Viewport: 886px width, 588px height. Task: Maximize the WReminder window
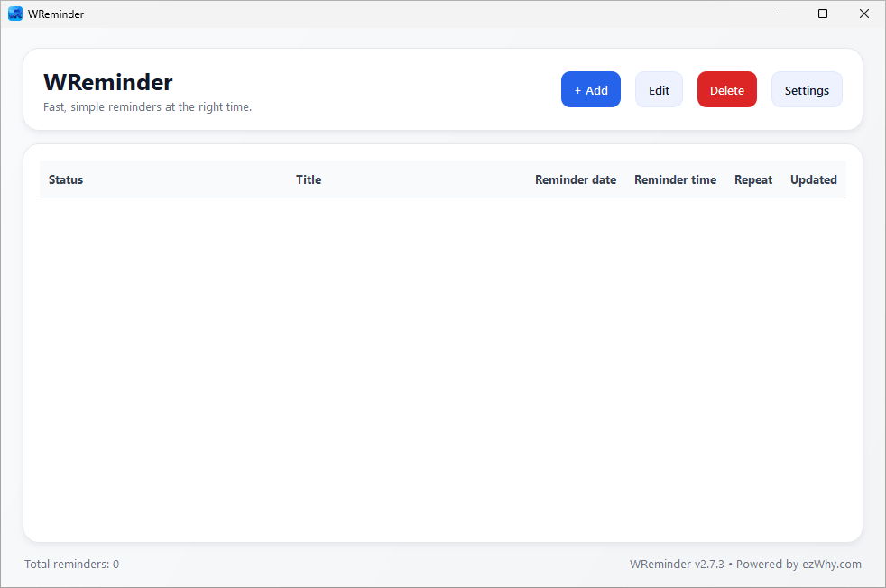point(823,14)
